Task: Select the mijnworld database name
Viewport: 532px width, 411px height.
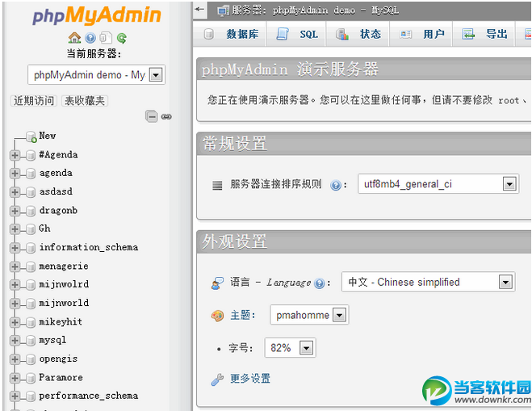Action: (x=64, y=303)
